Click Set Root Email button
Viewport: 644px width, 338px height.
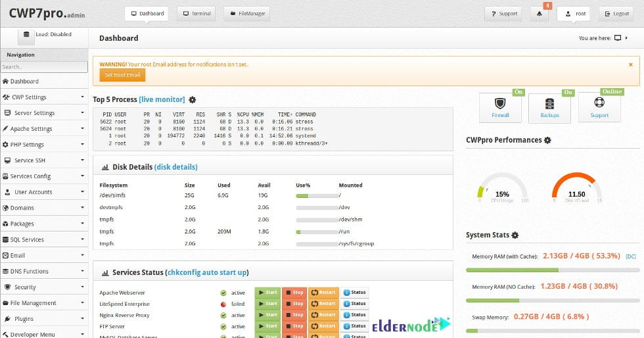(x=122, y=75)
